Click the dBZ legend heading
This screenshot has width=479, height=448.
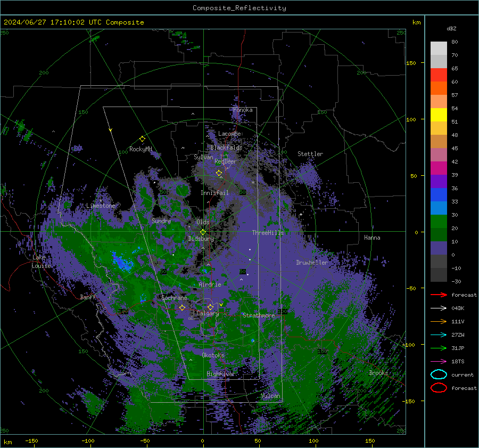[x=451, y=28]
